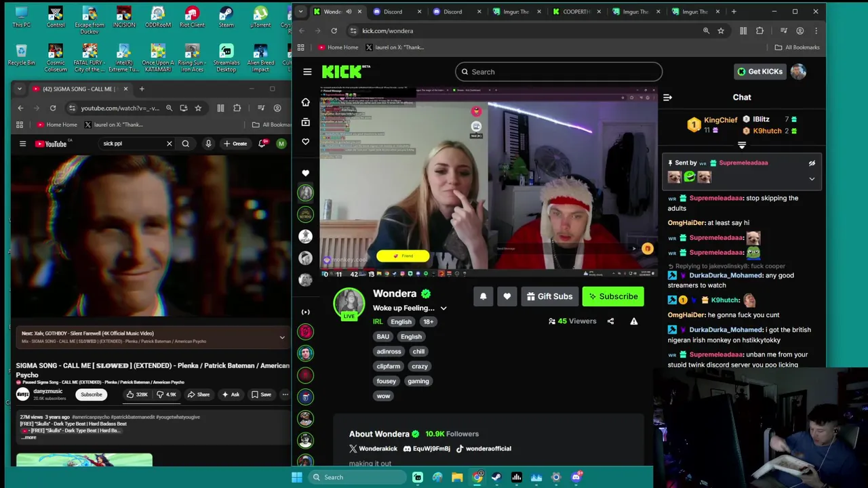Viewport: 868px width, 488px height.
Task: Search YouTube with voice microphone
Action: coord(208,144)
